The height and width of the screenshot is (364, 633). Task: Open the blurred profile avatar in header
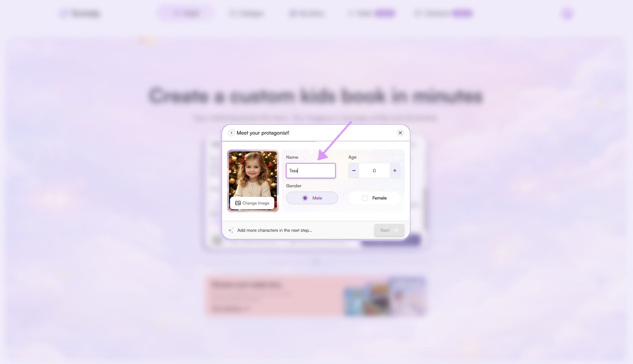tap(567, 13)
